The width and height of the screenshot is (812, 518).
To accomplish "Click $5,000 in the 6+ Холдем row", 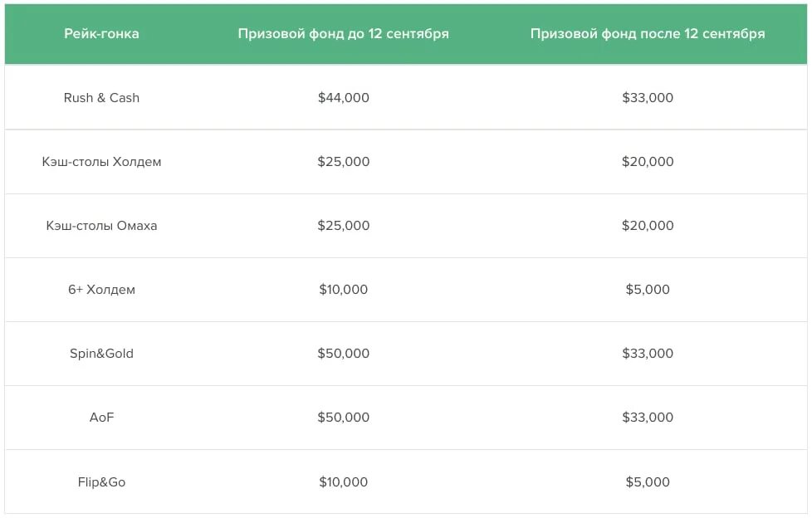I will (648, 289).
